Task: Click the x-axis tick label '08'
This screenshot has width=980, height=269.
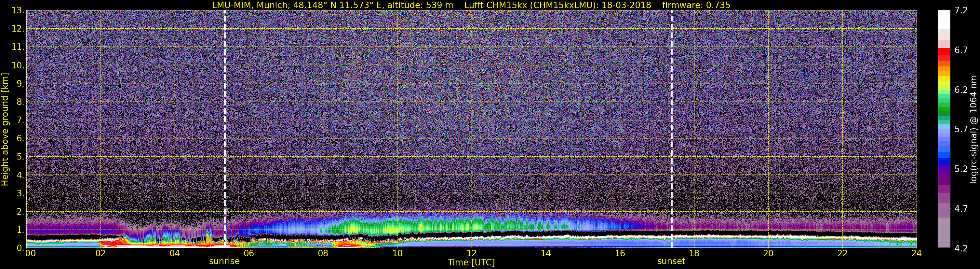Action: tap(323, 253)
